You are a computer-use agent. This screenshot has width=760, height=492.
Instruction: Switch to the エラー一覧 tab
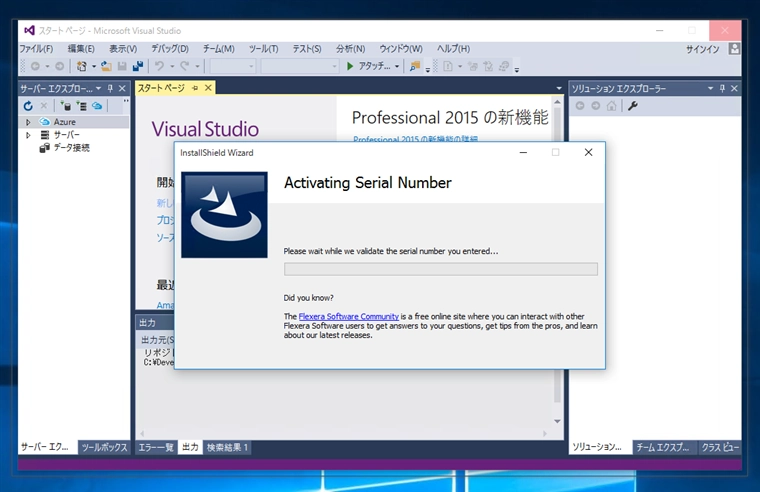tap(156, 447)
